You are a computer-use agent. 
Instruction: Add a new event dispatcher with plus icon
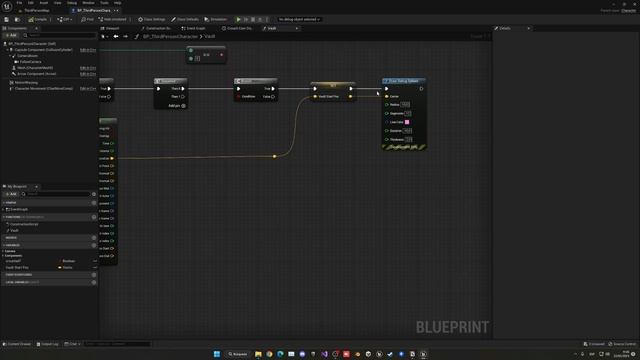click(94, 275)
